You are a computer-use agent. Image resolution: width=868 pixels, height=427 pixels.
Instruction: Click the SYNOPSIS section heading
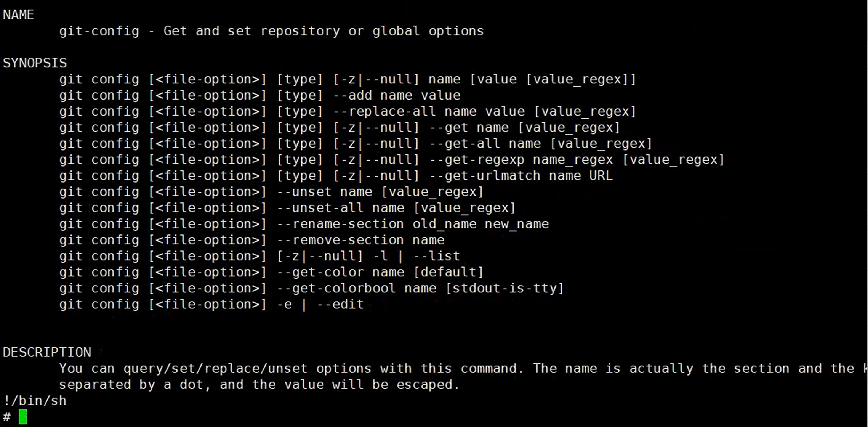click(x=35, y=63)
